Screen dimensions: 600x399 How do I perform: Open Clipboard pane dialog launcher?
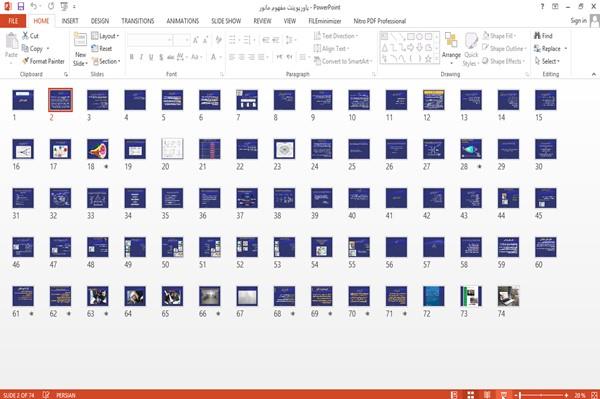(x=66, y=74)
